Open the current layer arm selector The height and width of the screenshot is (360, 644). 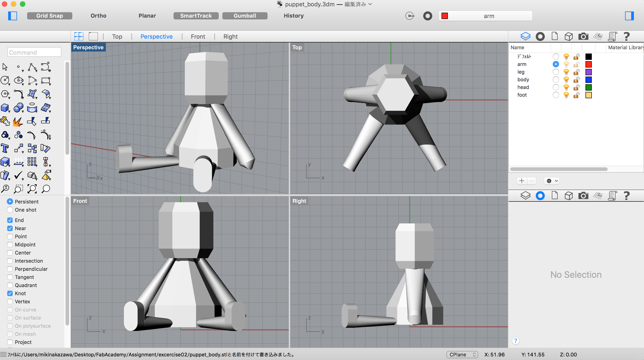485,16
